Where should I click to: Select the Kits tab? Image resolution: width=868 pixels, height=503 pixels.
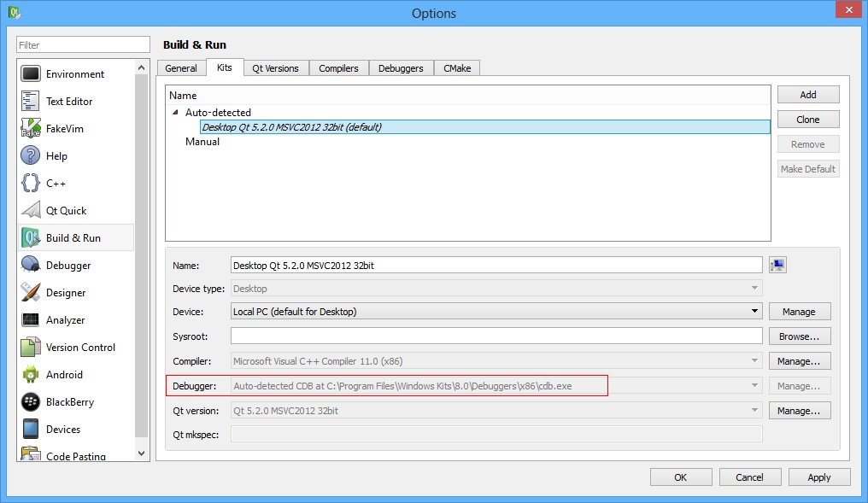[x=225, y=67]
